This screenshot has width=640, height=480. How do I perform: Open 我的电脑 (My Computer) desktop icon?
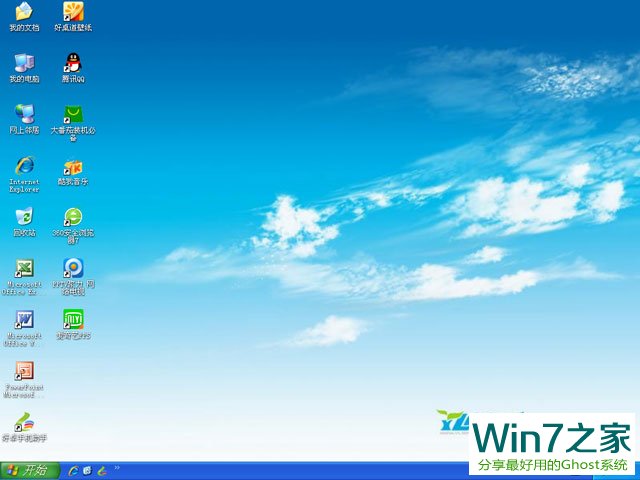tap(24, 64)
